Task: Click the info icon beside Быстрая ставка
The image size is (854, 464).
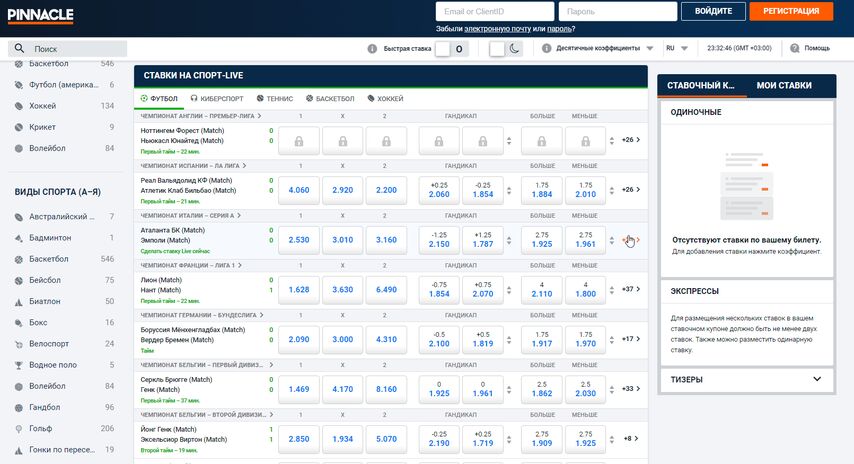Action: 372,48
